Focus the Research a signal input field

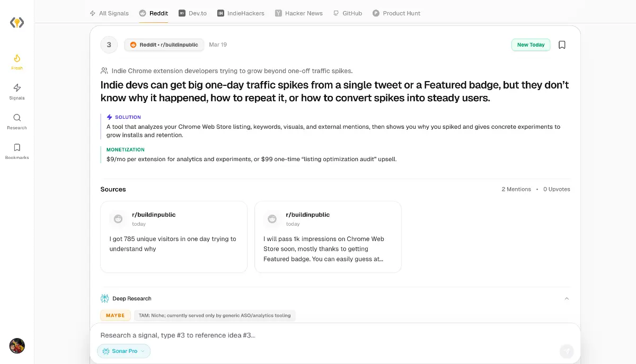click(318, 335)
